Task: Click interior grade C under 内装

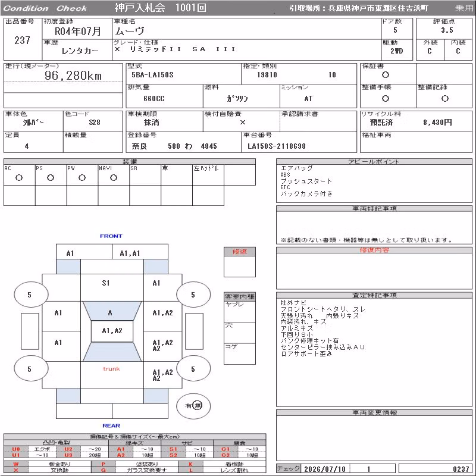Action: [458, 51]
